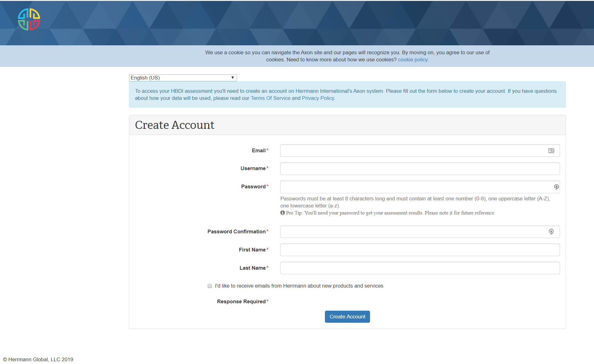Select the First Name text box
Image resolution: width=594 pixels, height=364 pixels.
420,250
